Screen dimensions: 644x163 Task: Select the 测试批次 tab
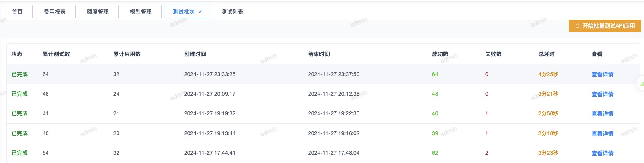tap(183, 12)
